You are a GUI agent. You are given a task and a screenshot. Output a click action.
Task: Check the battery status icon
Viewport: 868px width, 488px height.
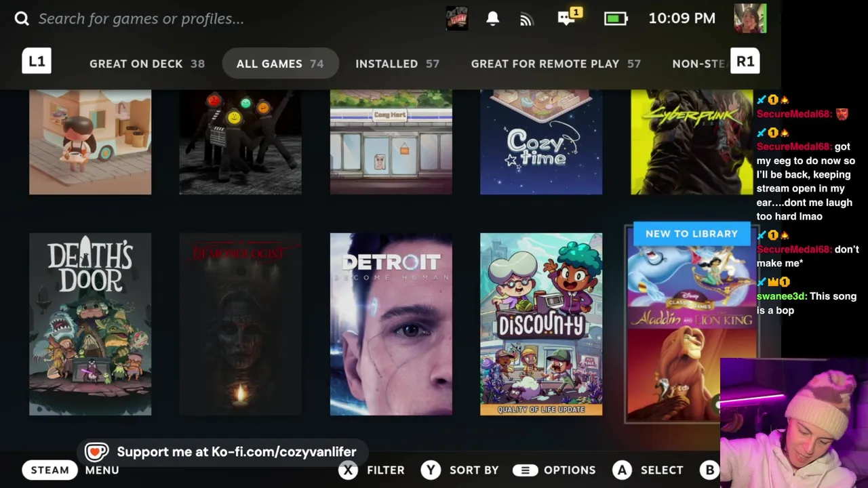click(616, 18)
